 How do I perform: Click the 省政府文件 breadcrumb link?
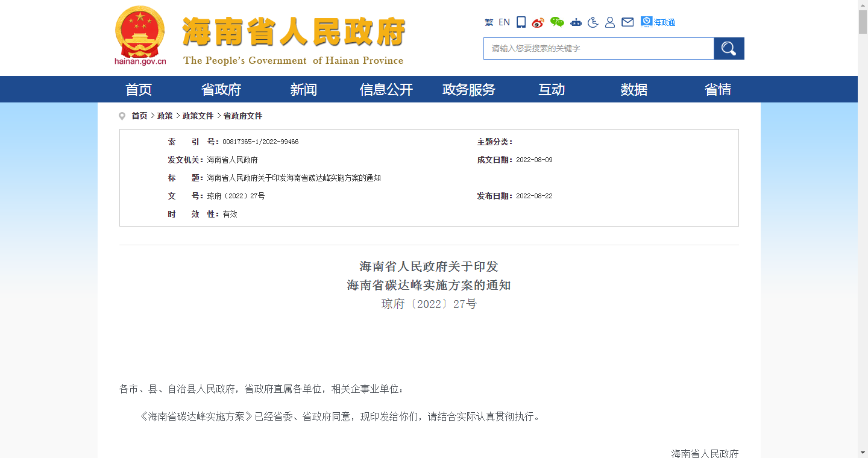point(243,116)
